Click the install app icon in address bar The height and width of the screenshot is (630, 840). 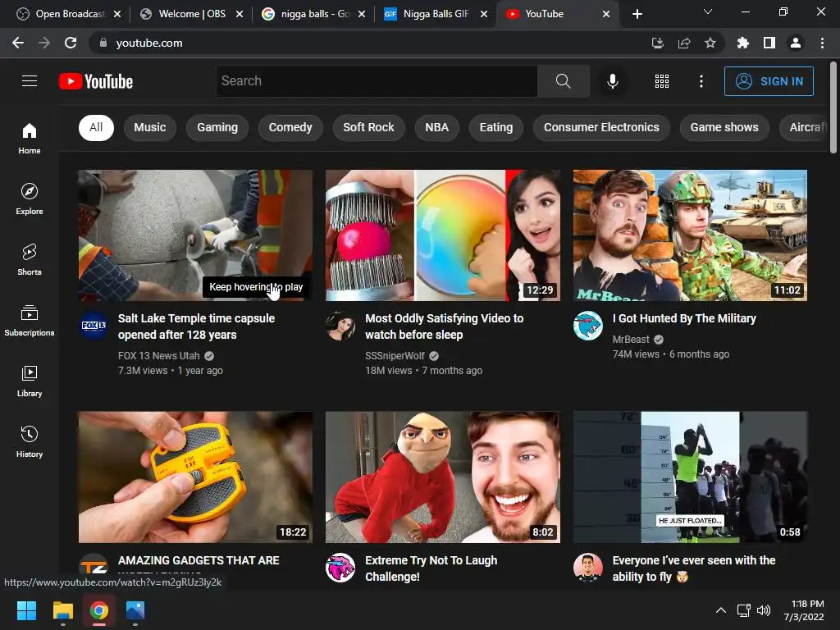657,43
